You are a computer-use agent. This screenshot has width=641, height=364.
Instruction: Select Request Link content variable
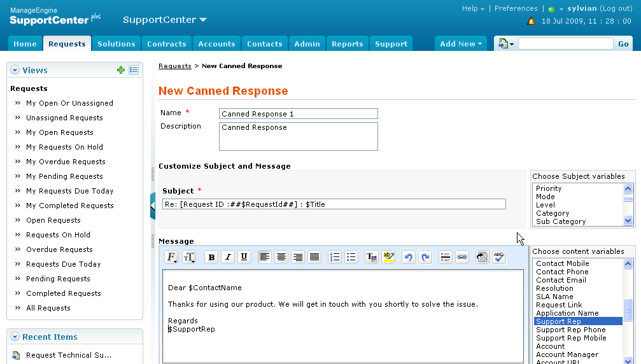pyautogui.click(x=559, y=305)
